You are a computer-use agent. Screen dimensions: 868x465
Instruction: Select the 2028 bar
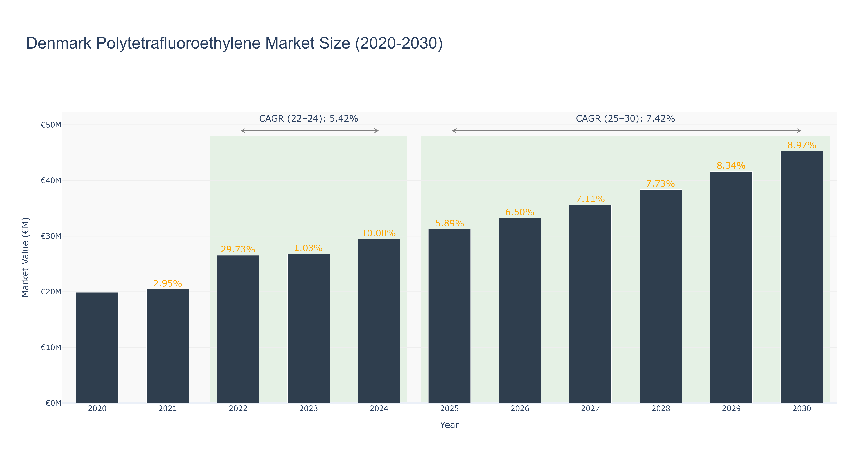[660, 296]
